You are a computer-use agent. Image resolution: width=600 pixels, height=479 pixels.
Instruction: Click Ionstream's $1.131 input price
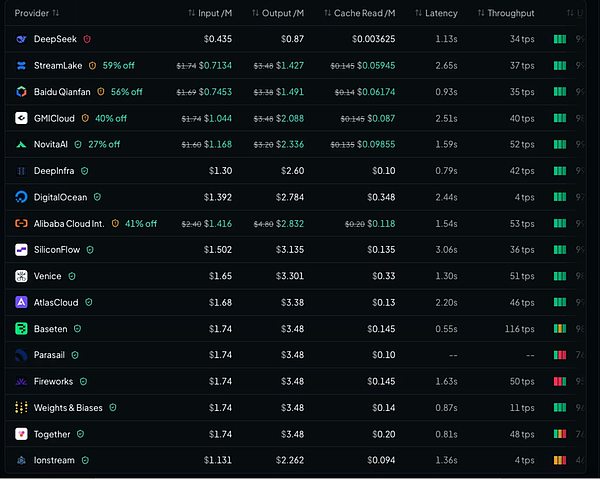[x=218, y=460]
